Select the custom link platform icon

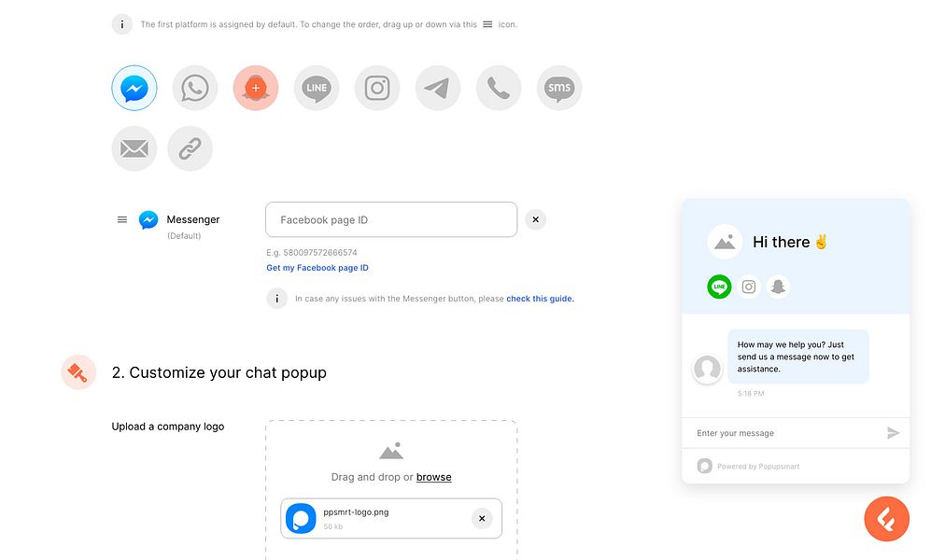point(190,147)
